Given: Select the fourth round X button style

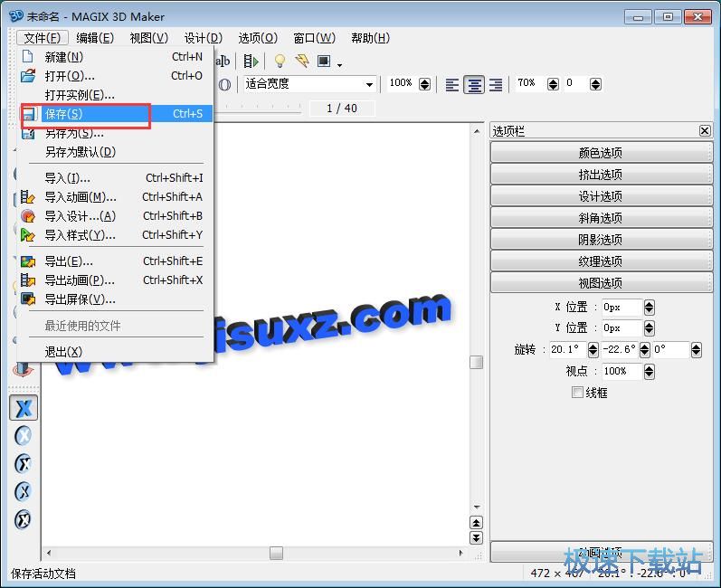Looking at the screenshot, I should [x=23, y=491].
